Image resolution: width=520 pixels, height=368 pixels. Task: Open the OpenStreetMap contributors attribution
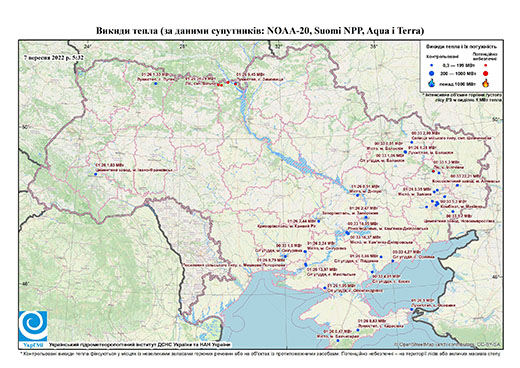pos(448,344)
